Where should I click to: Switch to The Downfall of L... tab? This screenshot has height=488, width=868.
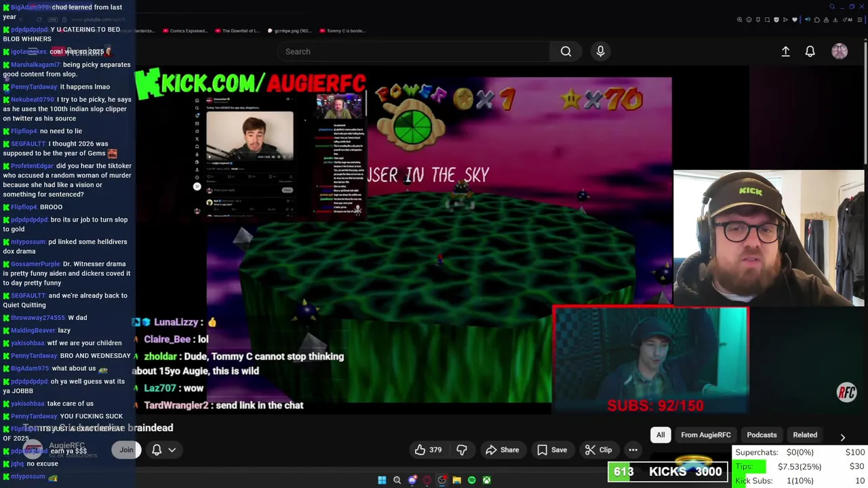point(237,30)
